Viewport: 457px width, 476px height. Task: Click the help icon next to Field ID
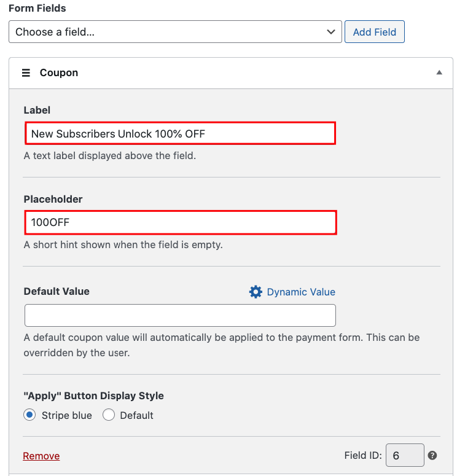click(432, 455)
